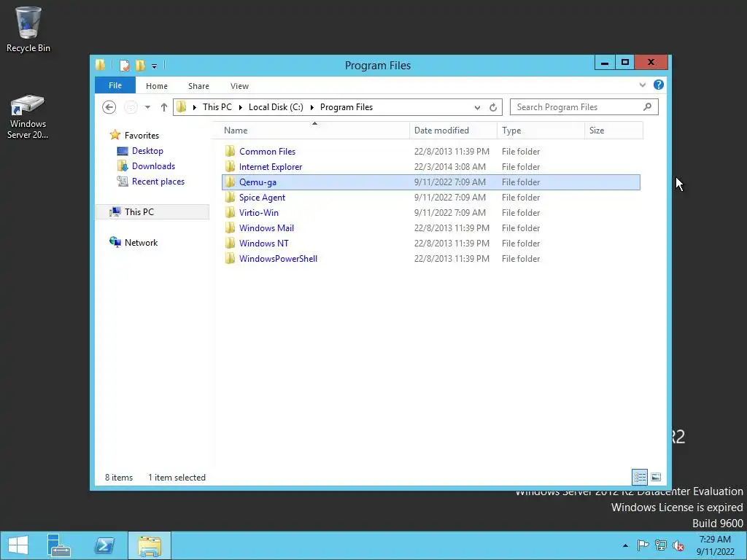The image size is (747, 560).
Task: Select the Windows Server 20... desktop shortcut
Action: click(28, 117)
